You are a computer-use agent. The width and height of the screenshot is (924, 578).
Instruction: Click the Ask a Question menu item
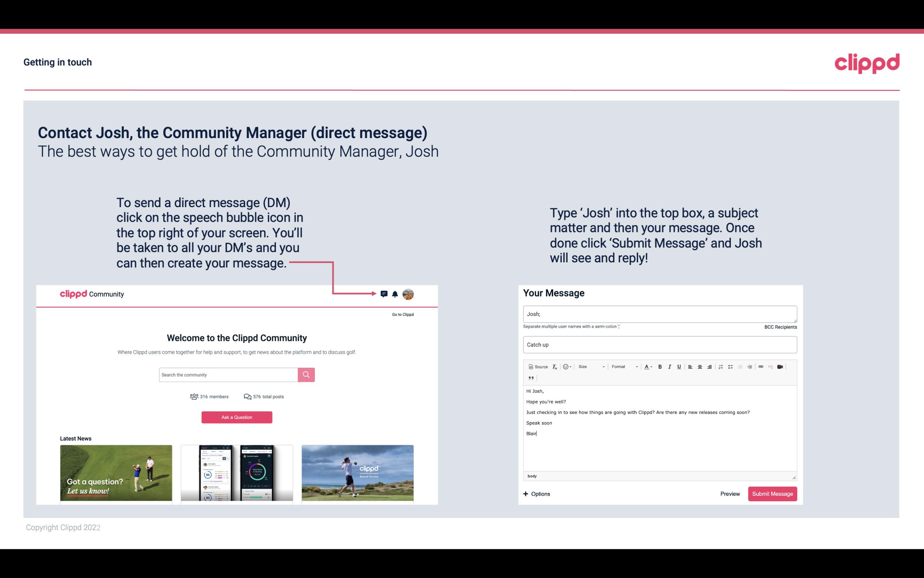[x=237, y=417]
